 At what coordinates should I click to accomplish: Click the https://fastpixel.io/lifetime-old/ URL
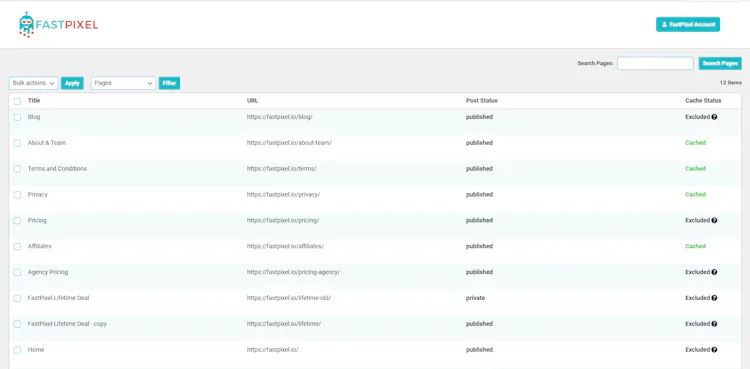pyautogui.click(x=289, y=298)
